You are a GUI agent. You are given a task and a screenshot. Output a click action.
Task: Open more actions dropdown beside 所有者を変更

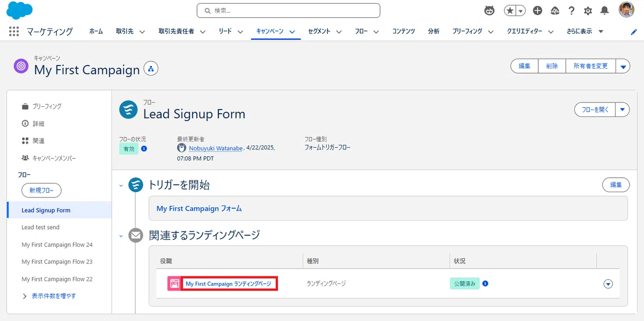point(623,67)
